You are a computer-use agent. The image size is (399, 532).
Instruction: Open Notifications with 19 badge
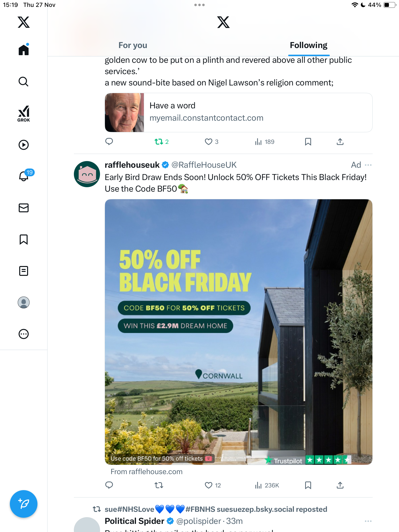pyautogui.click(x=24, y=176)
